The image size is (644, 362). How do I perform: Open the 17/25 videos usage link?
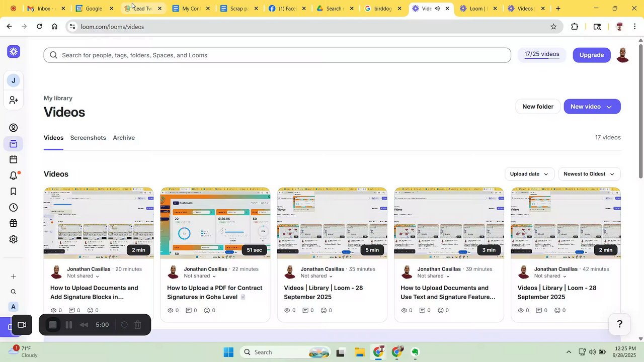pyautogui.click(x=542, y=54)
